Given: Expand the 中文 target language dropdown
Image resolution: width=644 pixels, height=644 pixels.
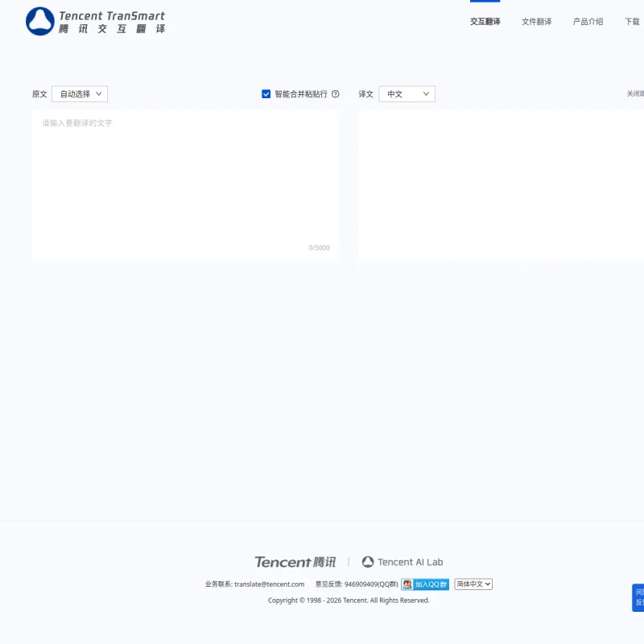Looking at the screenshot, I should tap(407, 94).
